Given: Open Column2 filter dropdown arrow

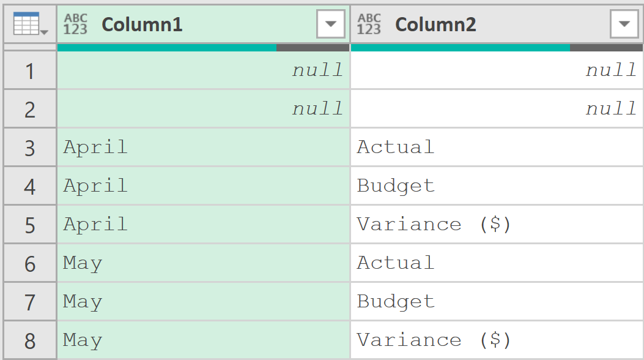Looking at the screenshot, I should 624,24.
